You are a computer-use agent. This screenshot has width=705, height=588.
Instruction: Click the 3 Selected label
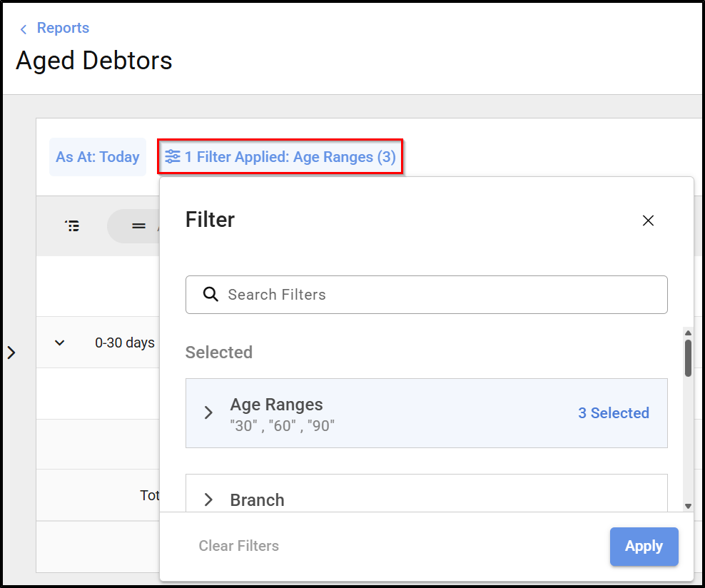point(613,413)
